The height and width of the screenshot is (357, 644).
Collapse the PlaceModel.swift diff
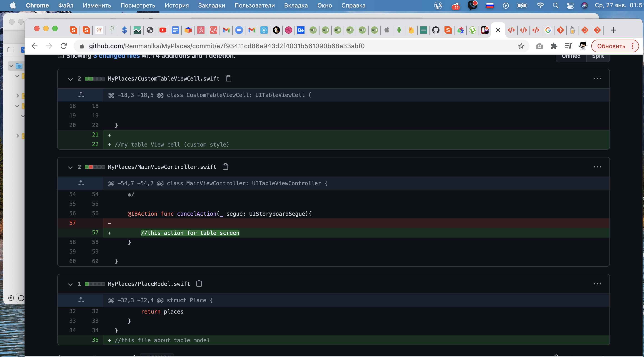pos(70,284)
